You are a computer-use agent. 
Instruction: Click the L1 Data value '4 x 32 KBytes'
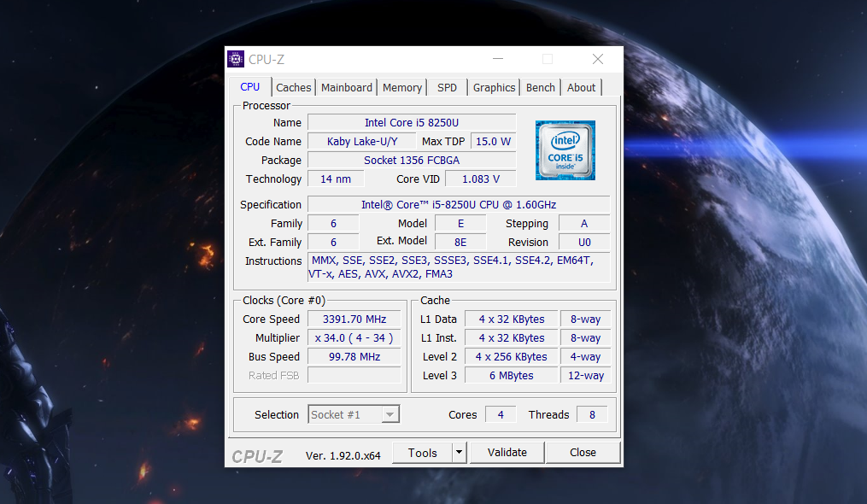512,319
